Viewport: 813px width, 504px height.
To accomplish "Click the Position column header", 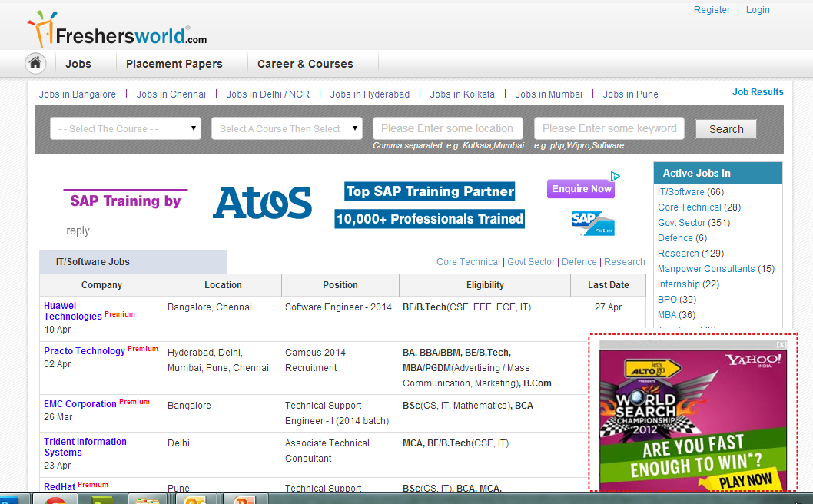I will 340,285.
